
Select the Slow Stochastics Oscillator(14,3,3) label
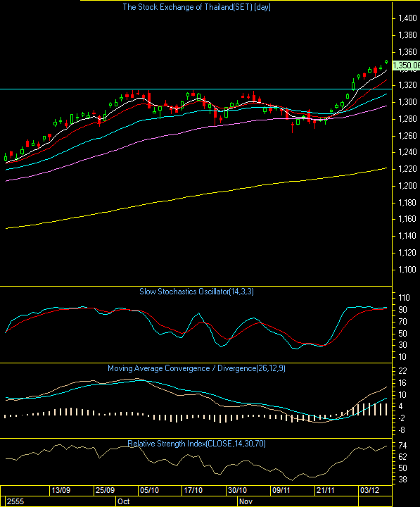click(196, 292)
